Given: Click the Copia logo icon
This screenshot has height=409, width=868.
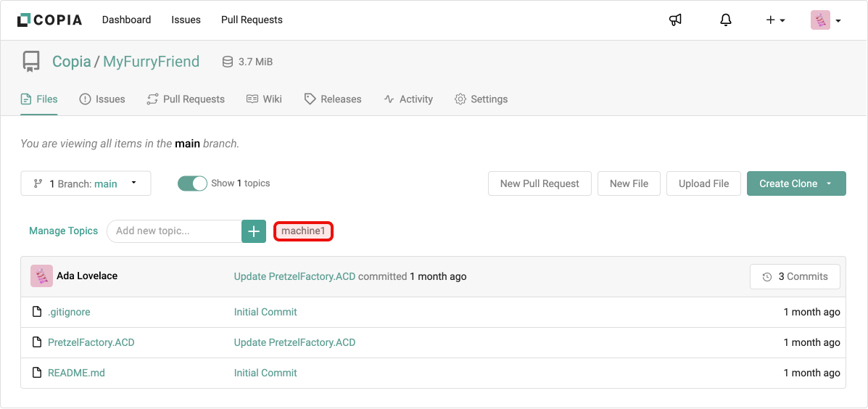Looking at the screenshot, I should [24, 20].
